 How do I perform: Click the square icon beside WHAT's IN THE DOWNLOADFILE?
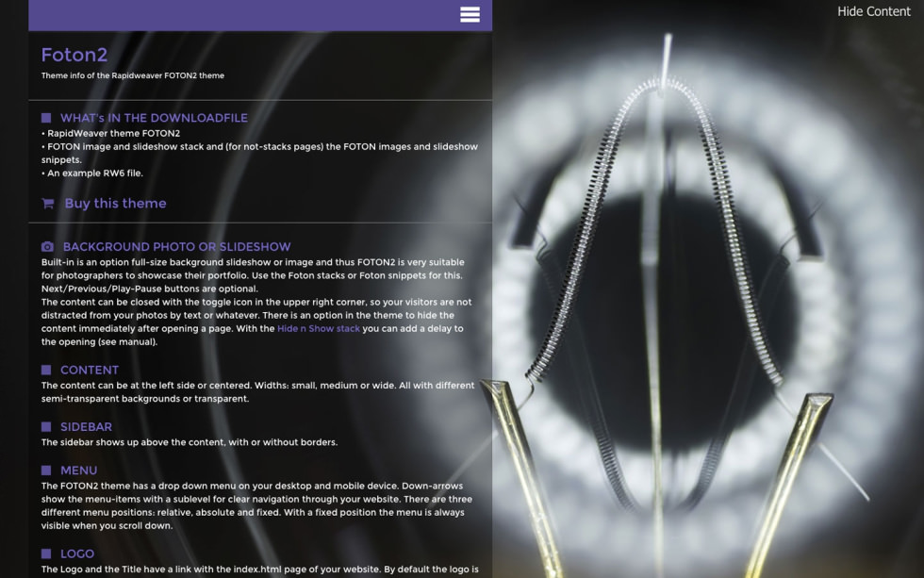pos(46,118)
